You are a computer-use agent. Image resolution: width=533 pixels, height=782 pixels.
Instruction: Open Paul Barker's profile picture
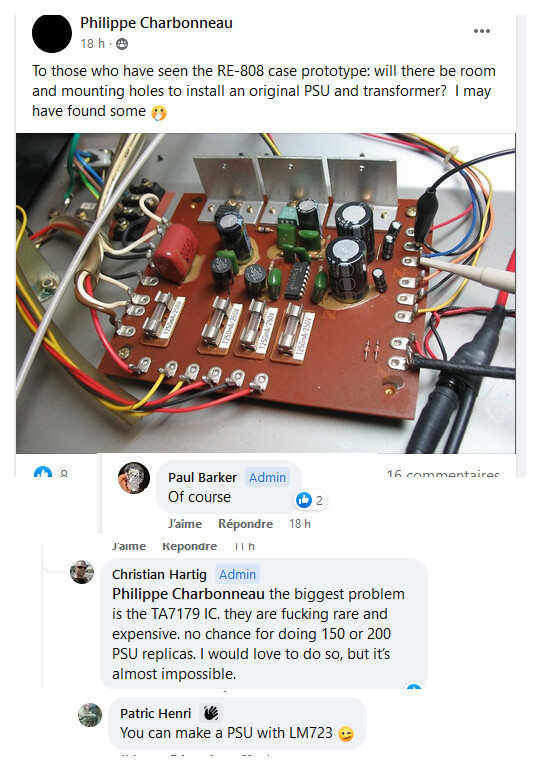[134, 478]
